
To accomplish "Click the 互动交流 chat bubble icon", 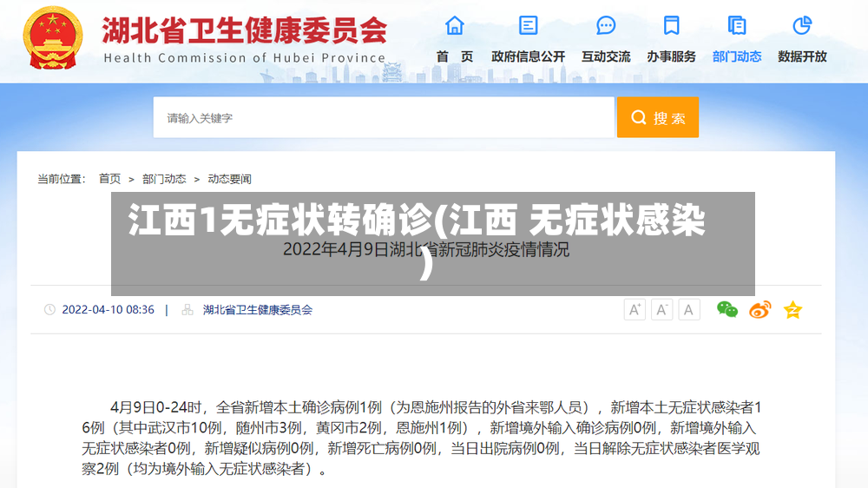I will [x=606, y=25].
